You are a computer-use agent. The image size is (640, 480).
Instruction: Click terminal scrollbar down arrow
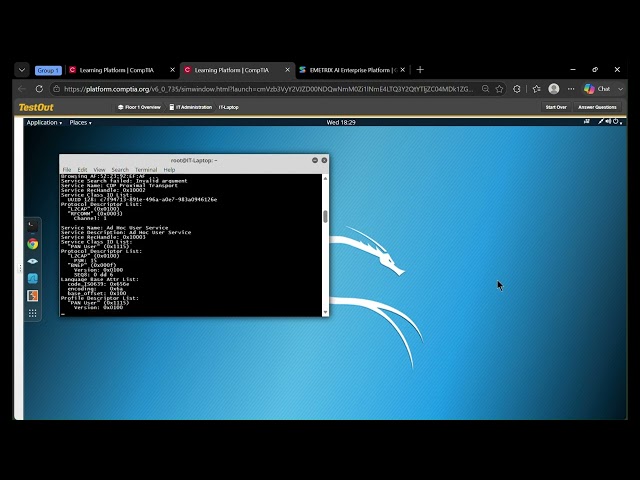pyautogui.click(x=325, y=312)
